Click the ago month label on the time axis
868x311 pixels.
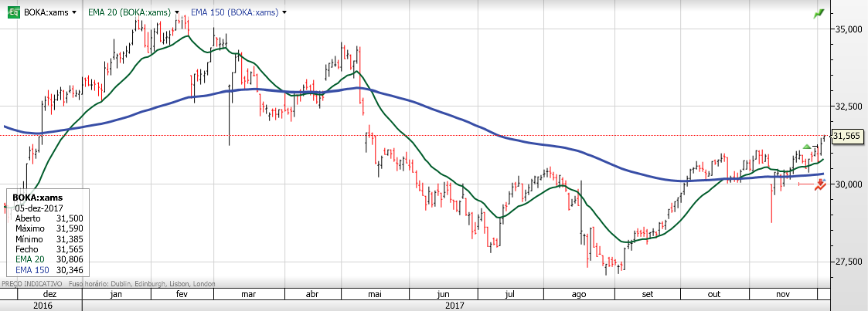[x=578, y=295]
